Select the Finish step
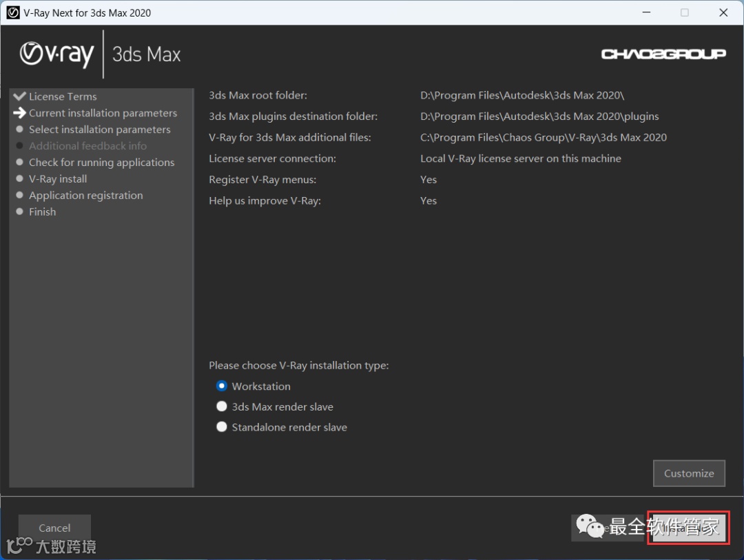Image resolution: width=744 pixels, height=560 pixels. tap(42, 211)
